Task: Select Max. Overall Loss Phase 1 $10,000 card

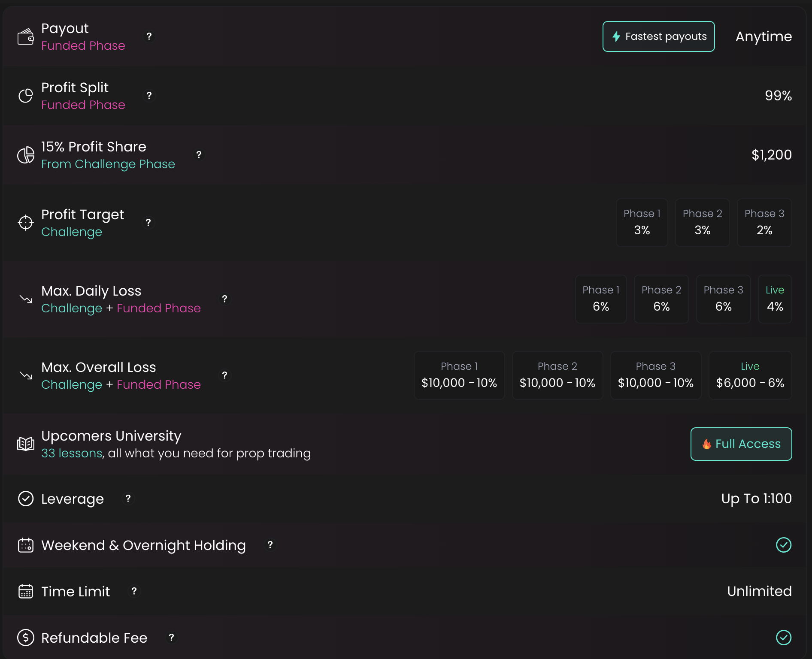Action: coord(459,375)
